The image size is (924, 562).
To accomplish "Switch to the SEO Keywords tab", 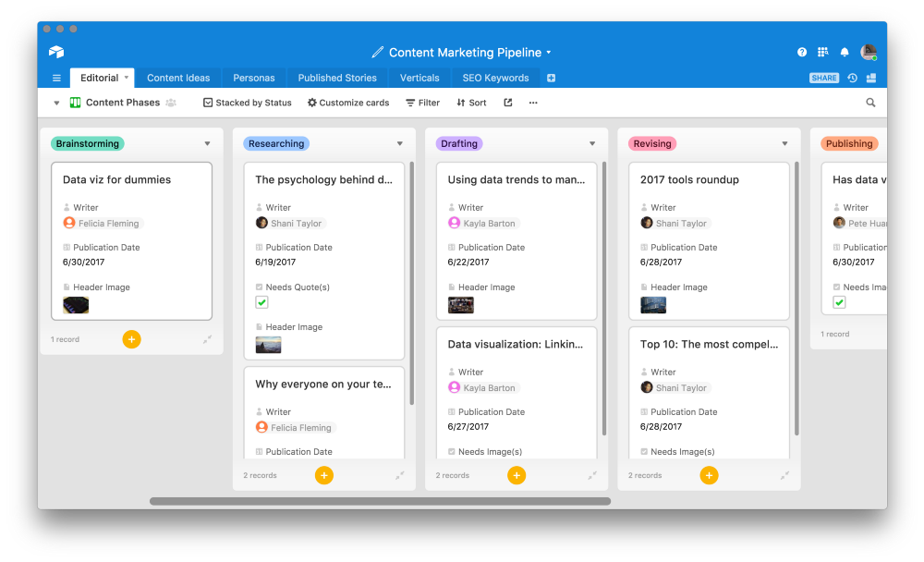I will click(x=494, y=78).
